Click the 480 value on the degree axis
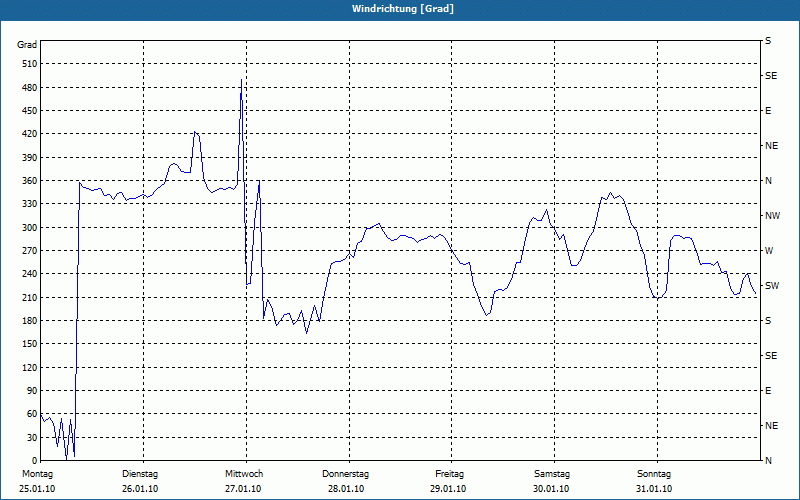This screenshot has width=800, height=500. coord(30,88)
